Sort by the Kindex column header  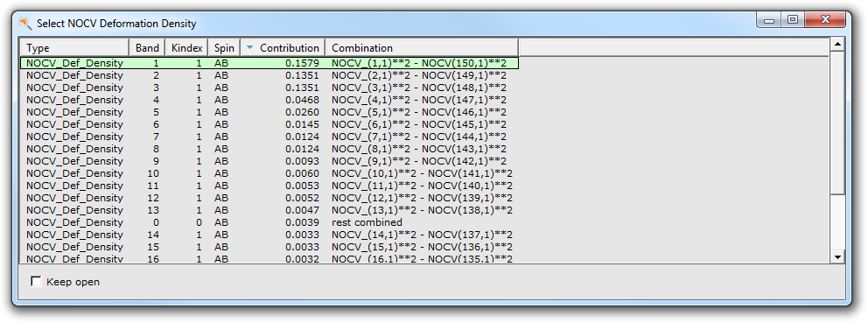(186, 47)
